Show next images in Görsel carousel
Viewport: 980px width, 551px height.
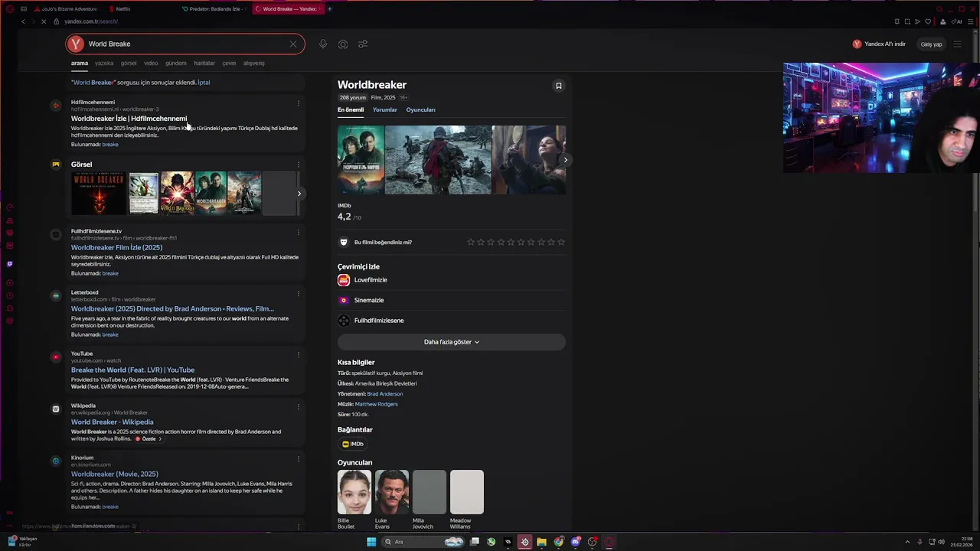tap(299, 194)
